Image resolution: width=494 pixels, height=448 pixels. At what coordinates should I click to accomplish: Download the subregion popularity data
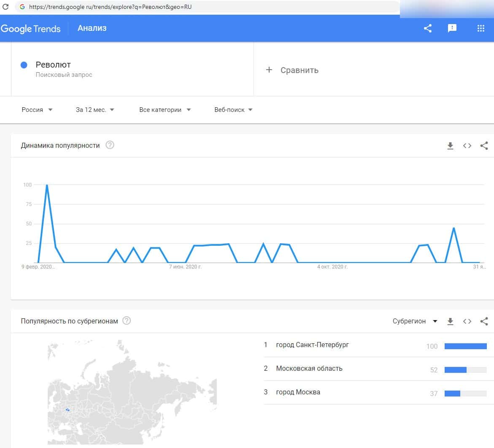[x=450, y=321]
